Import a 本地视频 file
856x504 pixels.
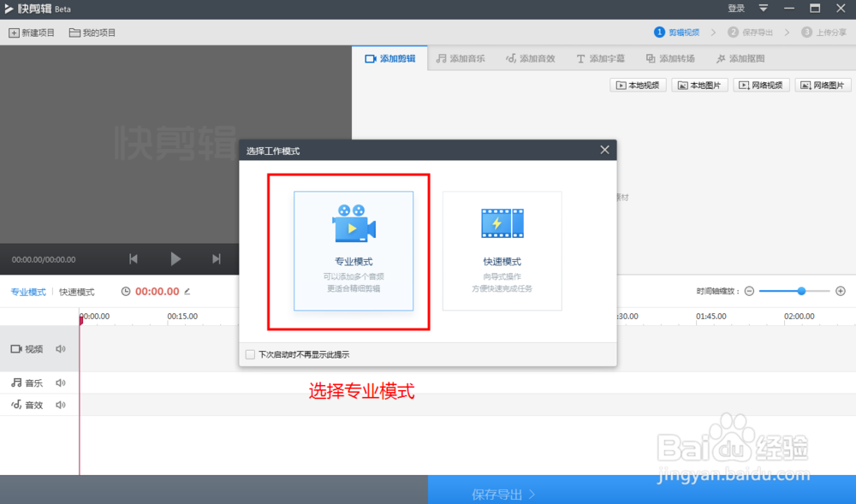pyautogui.click(x=638, y=85)
